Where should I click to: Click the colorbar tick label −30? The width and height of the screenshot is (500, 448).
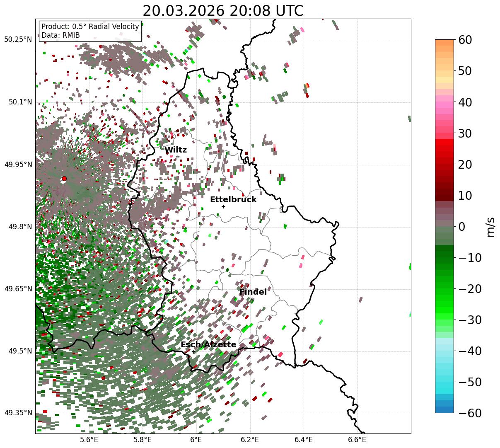click(x=470, y=320)
